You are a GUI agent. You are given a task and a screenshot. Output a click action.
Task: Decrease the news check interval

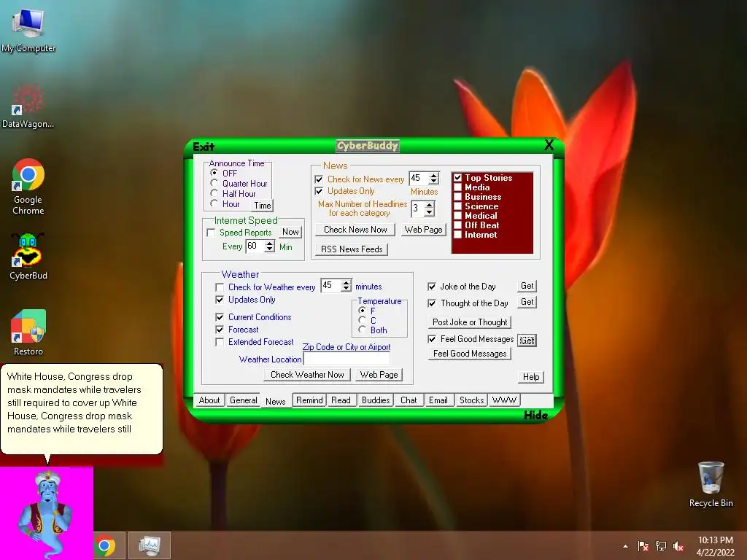tap(433, 182)
